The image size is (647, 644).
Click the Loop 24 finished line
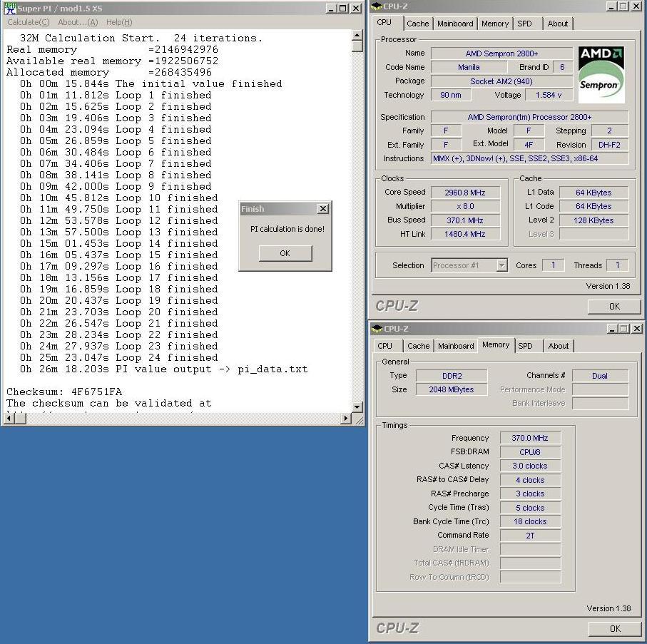pos(119,357)
